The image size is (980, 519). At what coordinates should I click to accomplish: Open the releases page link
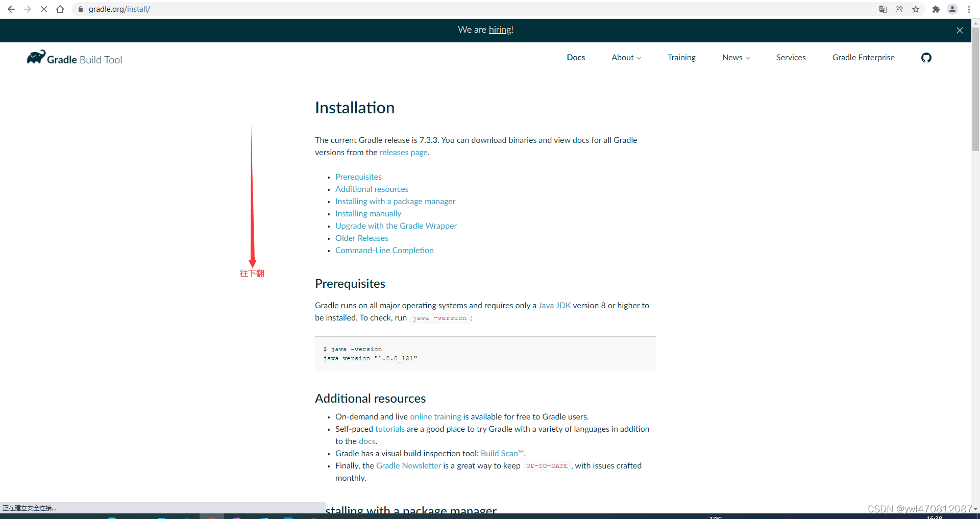pyautogui.click(x=403, y=153)
